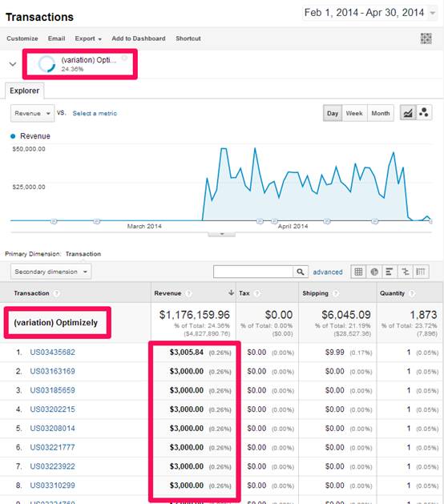
Task: Open the Revenue metric dropdown
Action: pos(33,113)
